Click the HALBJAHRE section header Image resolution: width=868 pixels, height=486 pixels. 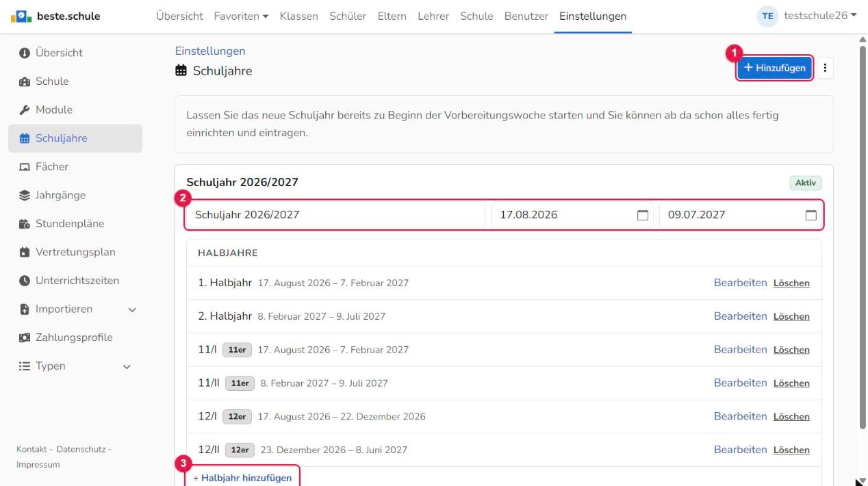tap(227, 253)
